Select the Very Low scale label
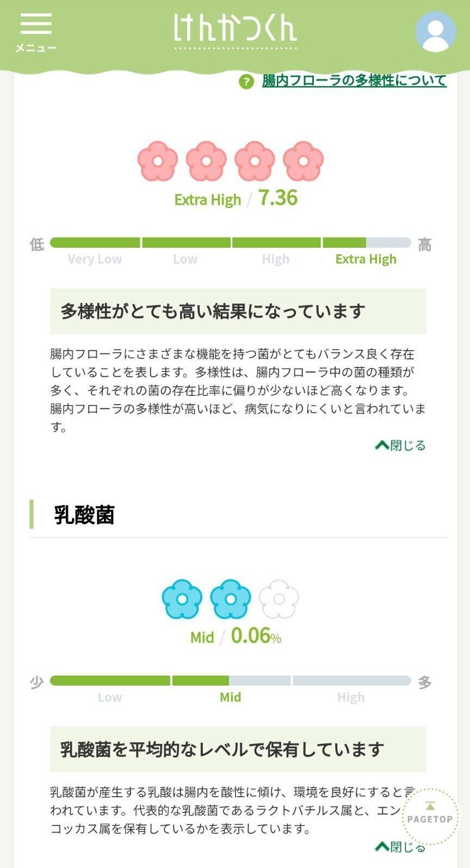Image resolution: width=470 pixels, height=868 pixels. (95, 259)
